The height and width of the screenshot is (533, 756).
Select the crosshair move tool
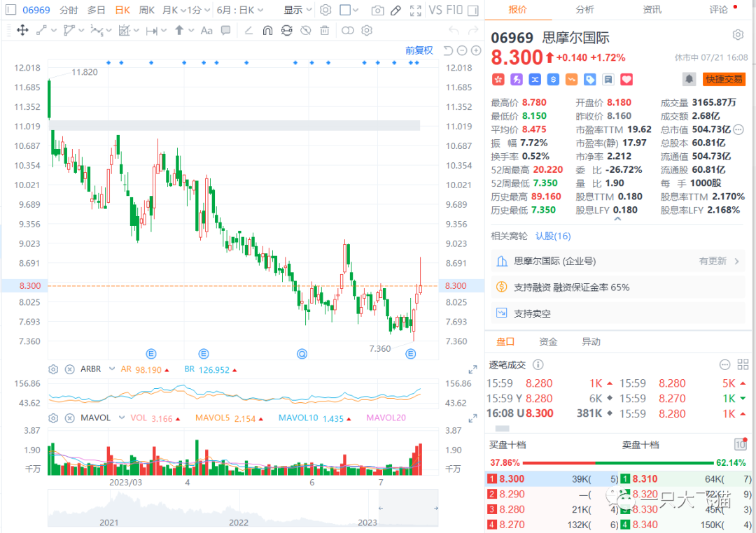(x=22, y=31)
